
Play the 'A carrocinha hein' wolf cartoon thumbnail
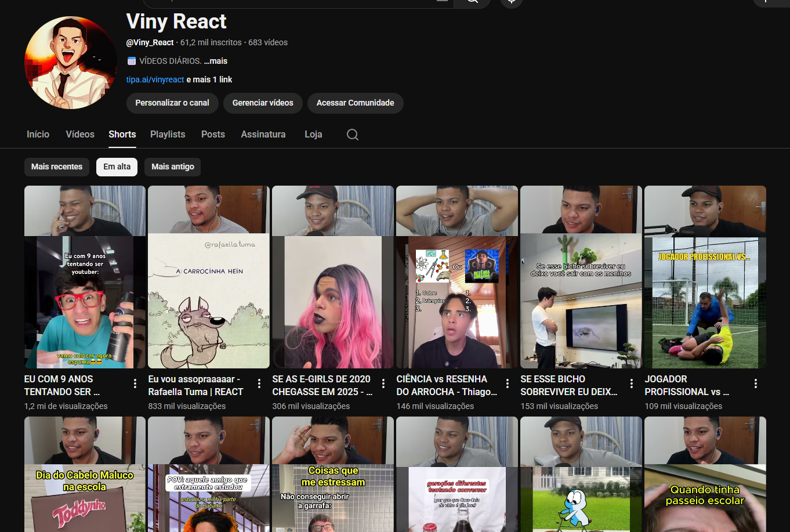(209, 277)
